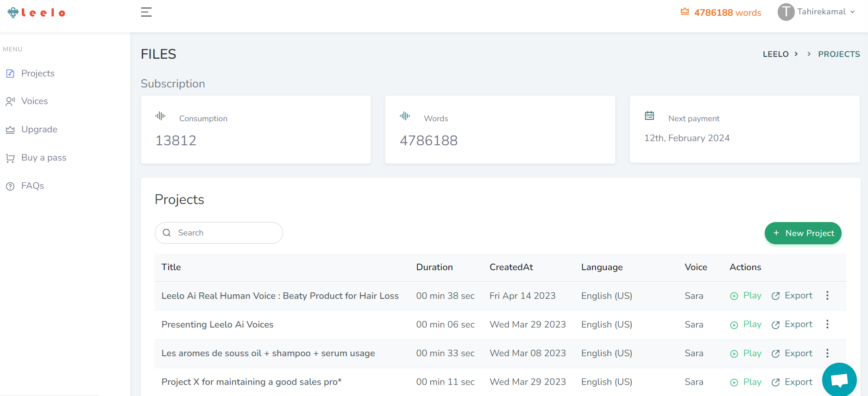The width and height of the screenshot is (868, 396).
Task: Click the search magnifier icon
Action: [167, 233]
